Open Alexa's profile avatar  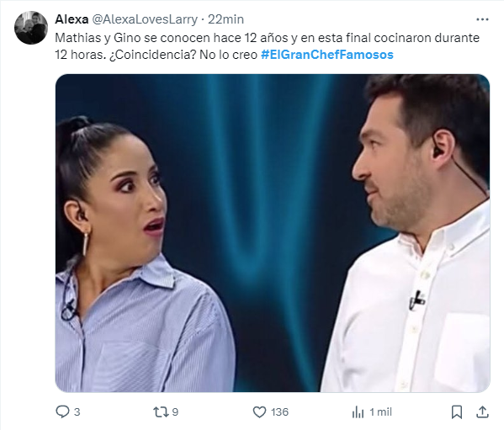click(x=31, y=28)
